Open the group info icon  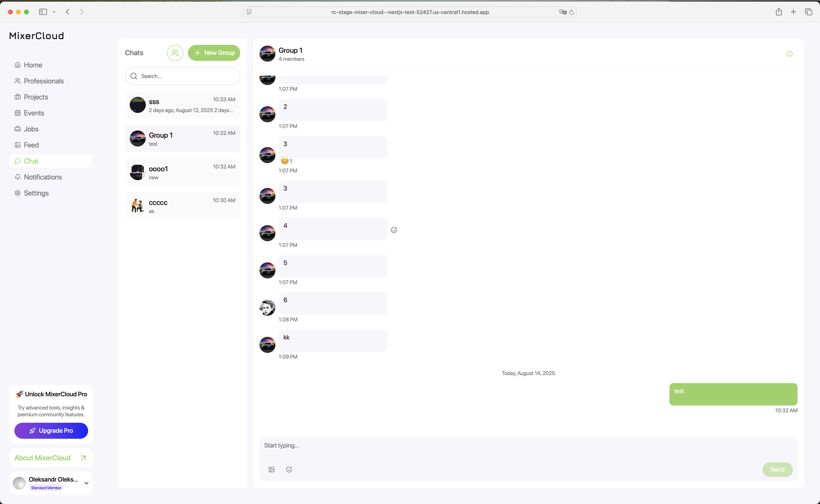pyautogui.click(x=789, y=54)
